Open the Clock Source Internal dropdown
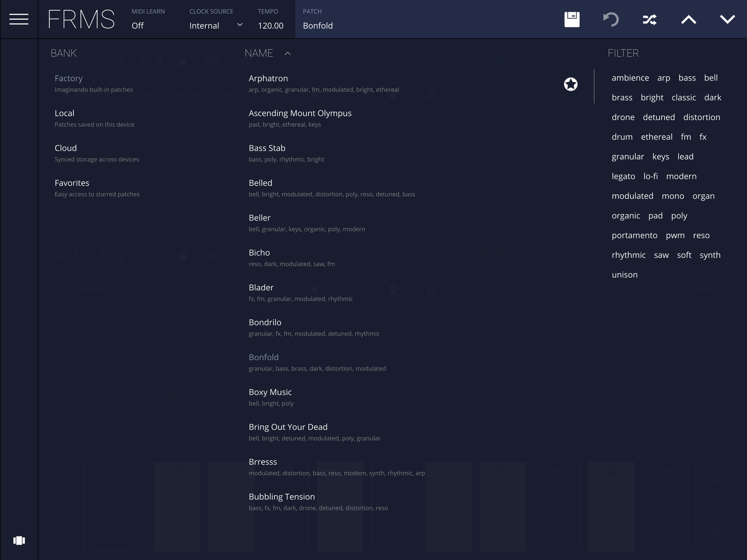Screen dimensions: 747x560 (215, 26)
